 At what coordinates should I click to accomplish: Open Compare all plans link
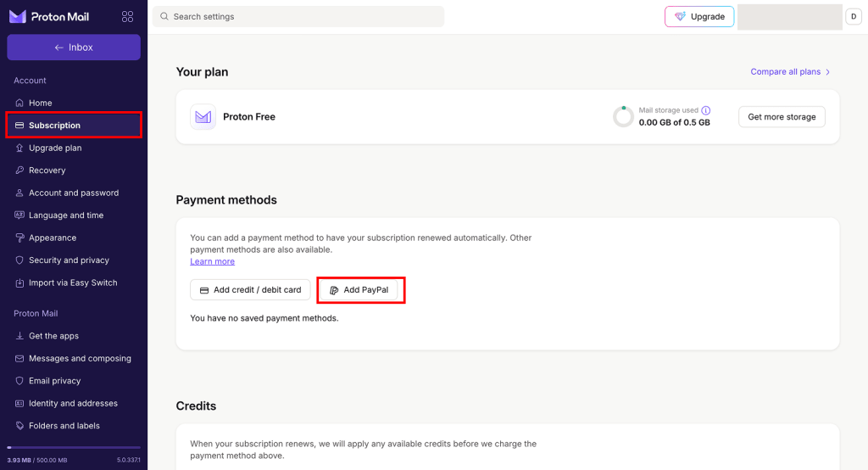(x=790, y=72)
